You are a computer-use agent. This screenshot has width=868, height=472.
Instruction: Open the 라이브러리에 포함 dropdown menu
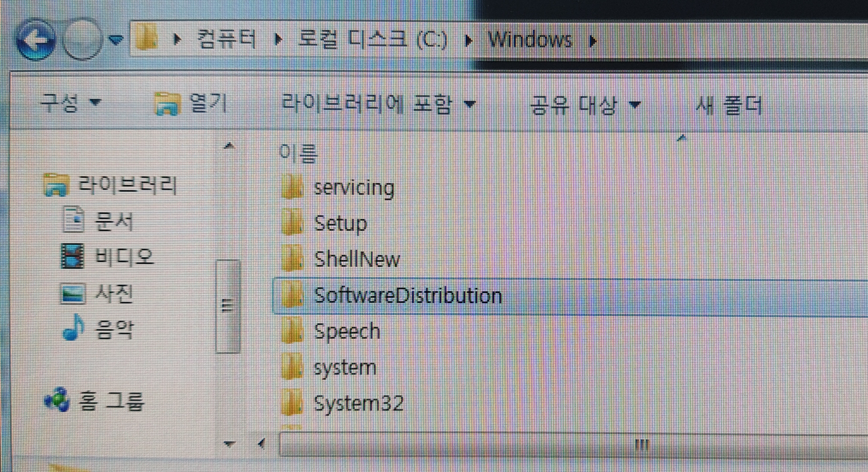(378, 104)
